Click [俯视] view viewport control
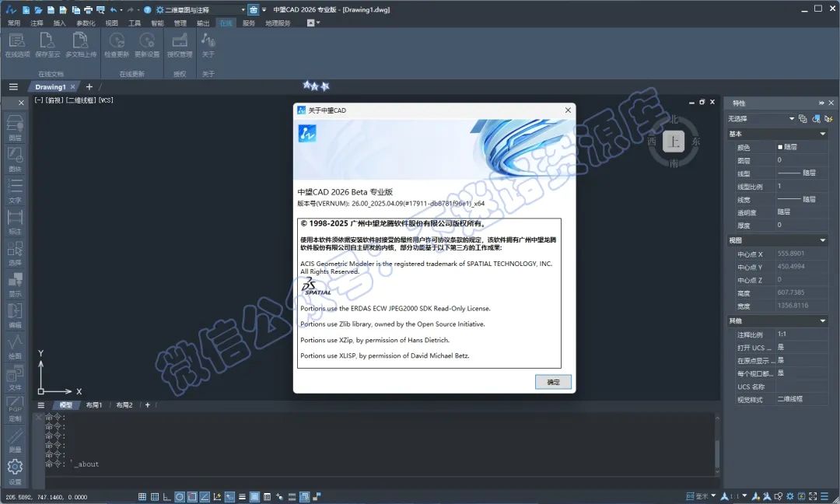This screenshot has height=504, width=840. tap(54, 100)
